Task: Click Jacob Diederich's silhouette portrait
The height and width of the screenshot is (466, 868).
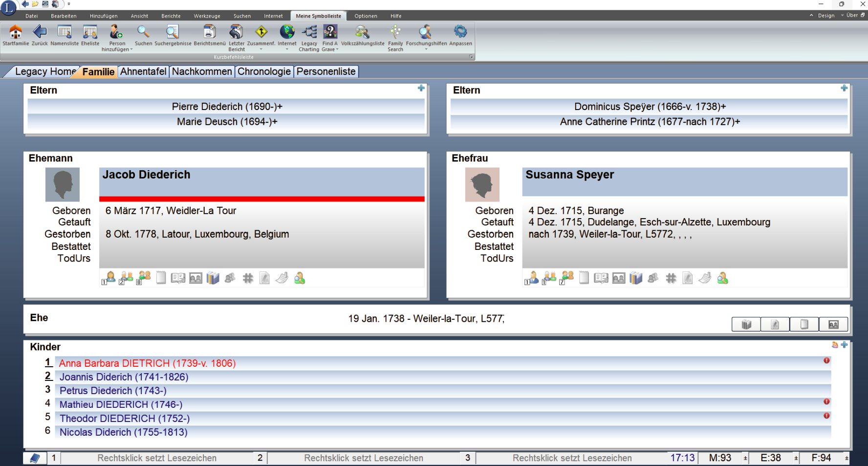Action: point(63,185)
